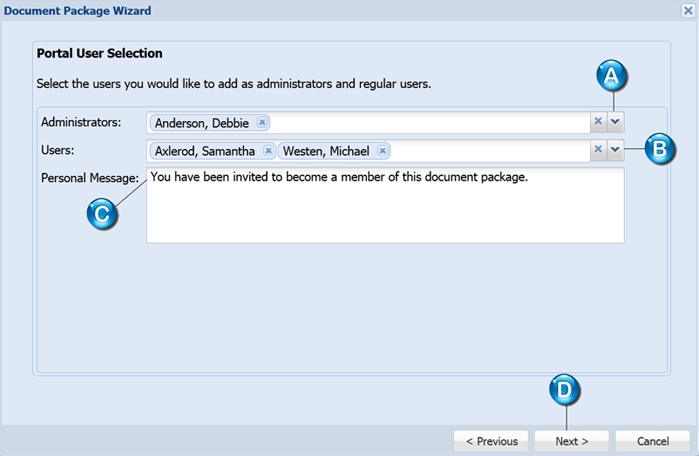This screenshot has height=456, width=699.
Task: Select the Westen, Michael name tag
Action: (x=334, y=151)
